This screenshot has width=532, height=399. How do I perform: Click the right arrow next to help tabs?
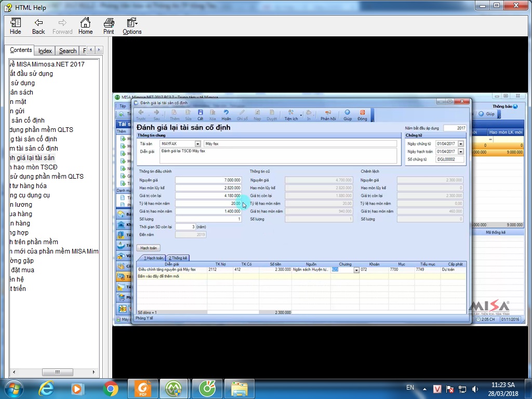pyautogui.click(x=99, y=50)
